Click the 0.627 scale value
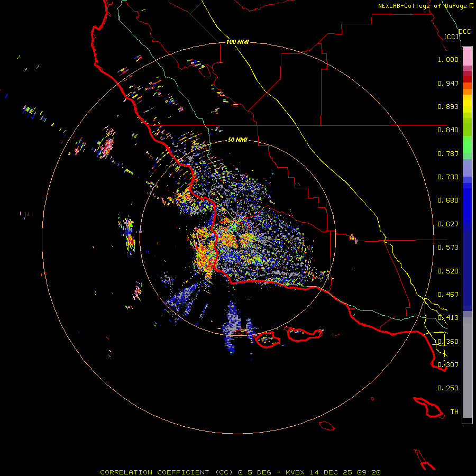This screenshot has height=476, width=476. (x=448, y=224)
